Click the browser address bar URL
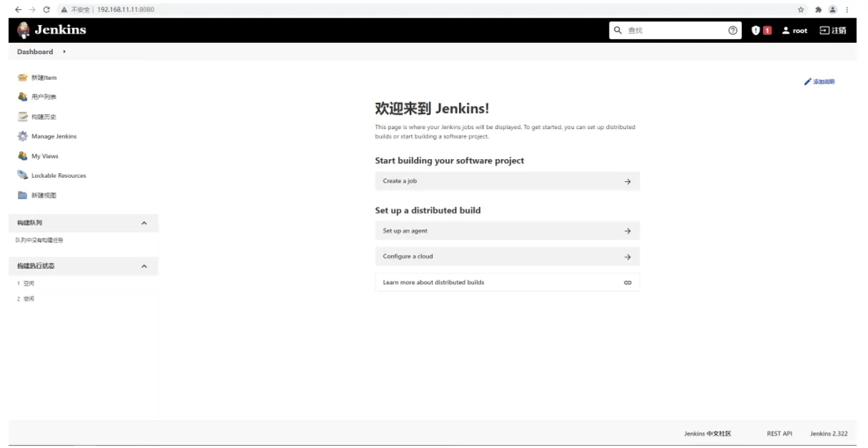Viewport: 868px width, 448px height. click(126, 9)
